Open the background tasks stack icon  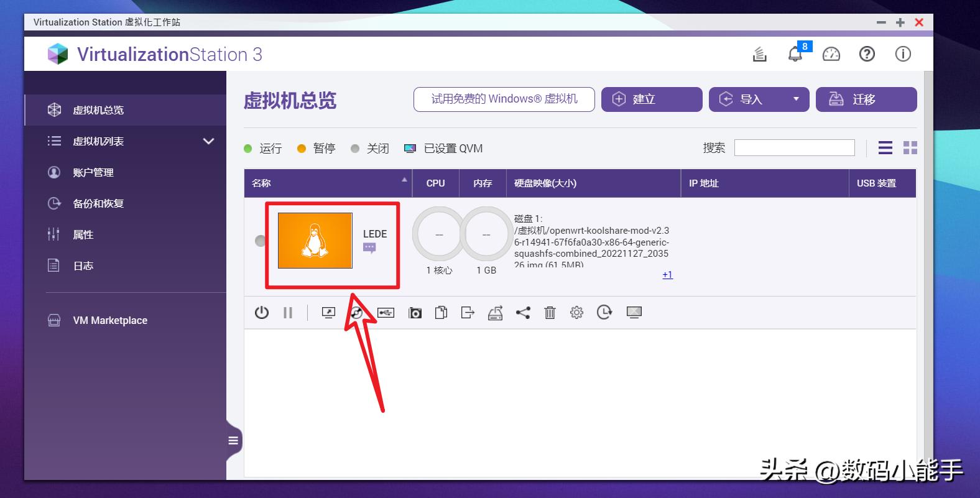pos(759,54)
